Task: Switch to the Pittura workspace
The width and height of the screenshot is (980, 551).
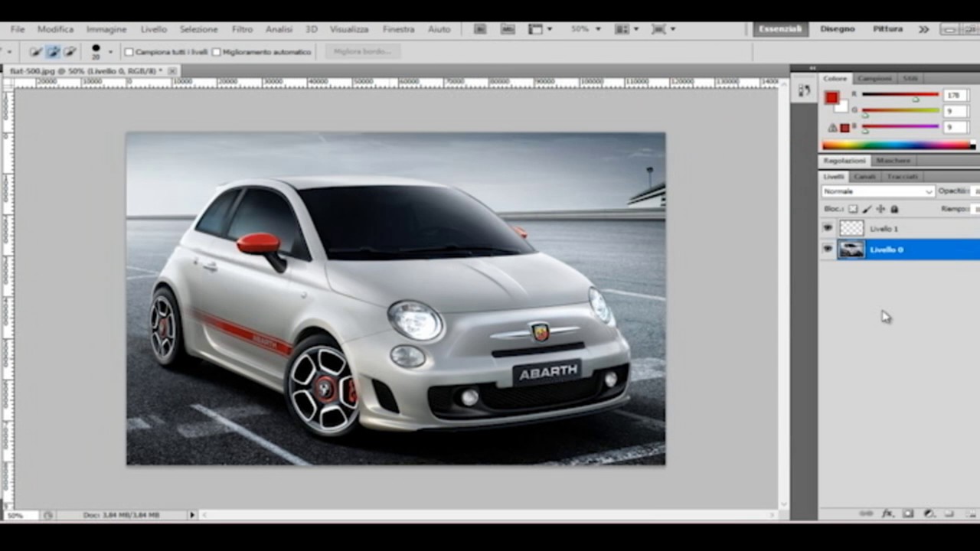Action: click(x=887, y=29)
